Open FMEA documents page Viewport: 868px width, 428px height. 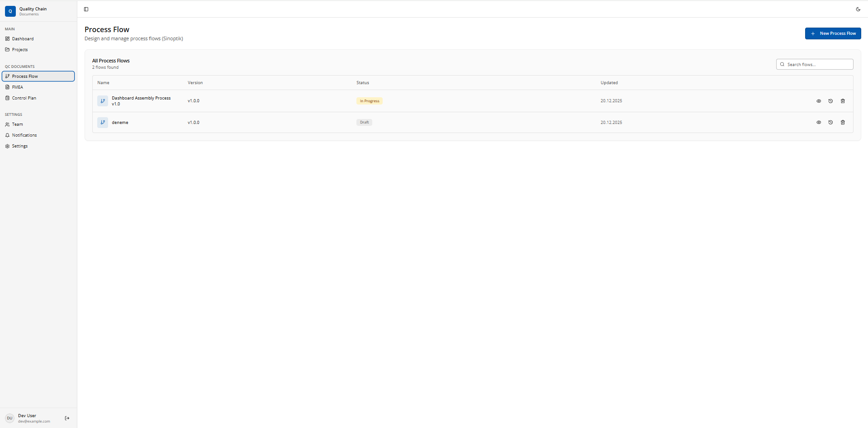pos(38,87)
